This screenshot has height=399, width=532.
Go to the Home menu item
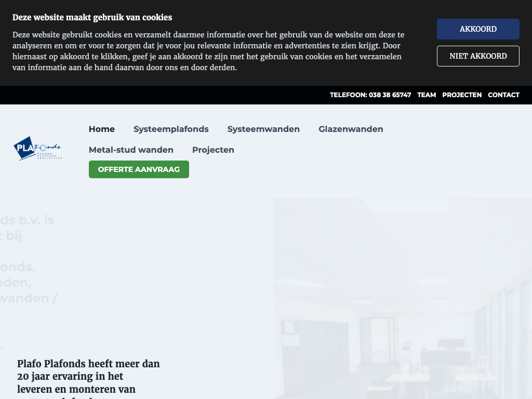coord(102,129)
